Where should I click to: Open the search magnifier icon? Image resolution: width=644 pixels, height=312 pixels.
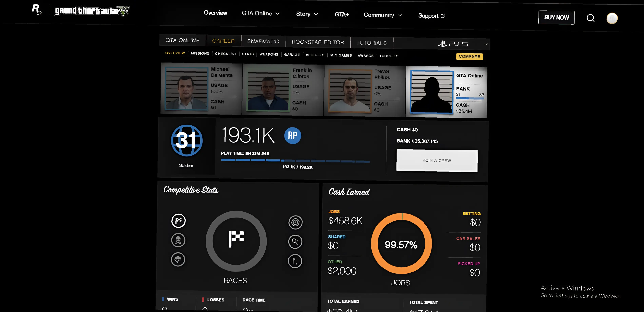(590, 18)
